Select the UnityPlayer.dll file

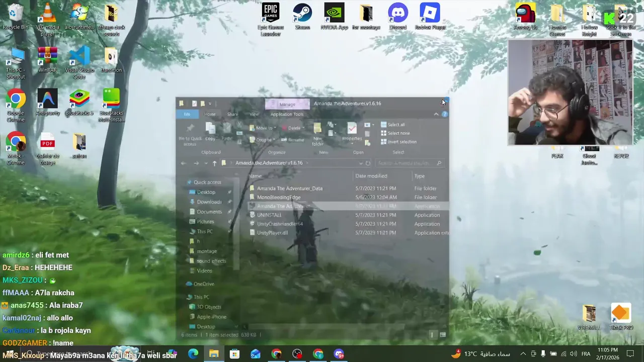pos(273,233)
